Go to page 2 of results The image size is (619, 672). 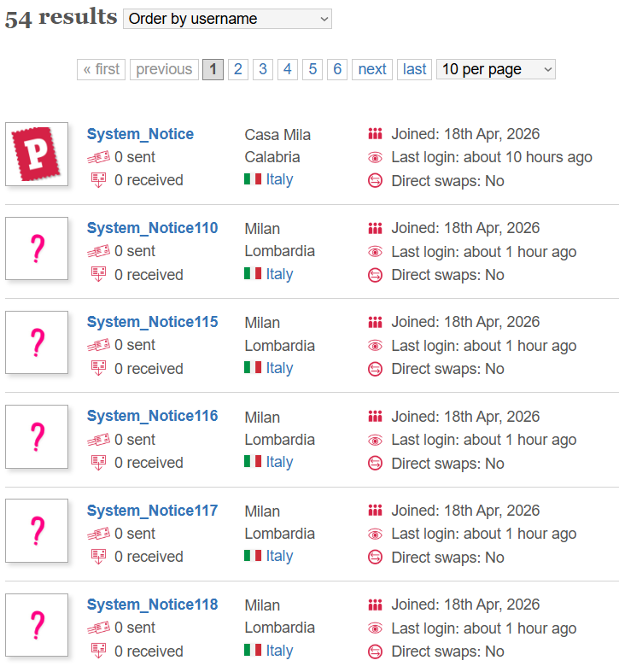pos(238,69)
